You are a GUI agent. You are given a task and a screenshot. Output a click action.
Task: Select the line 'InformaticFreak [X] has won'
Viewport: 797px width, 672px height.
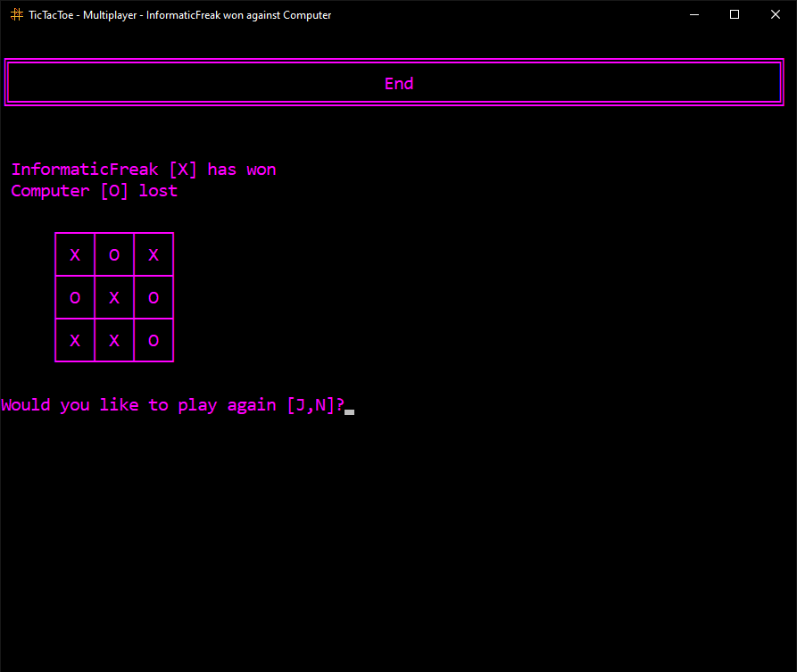pos(144,170)
